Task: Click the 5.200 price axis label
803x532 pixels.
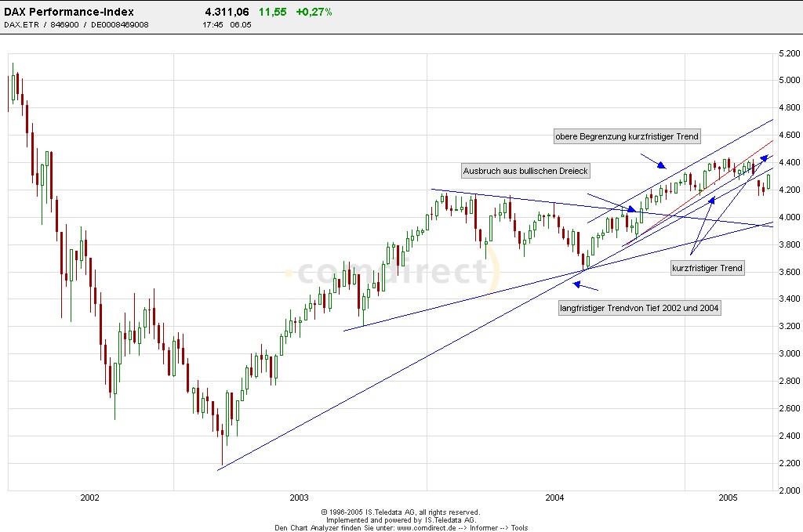Action: [x=789, y=53]
